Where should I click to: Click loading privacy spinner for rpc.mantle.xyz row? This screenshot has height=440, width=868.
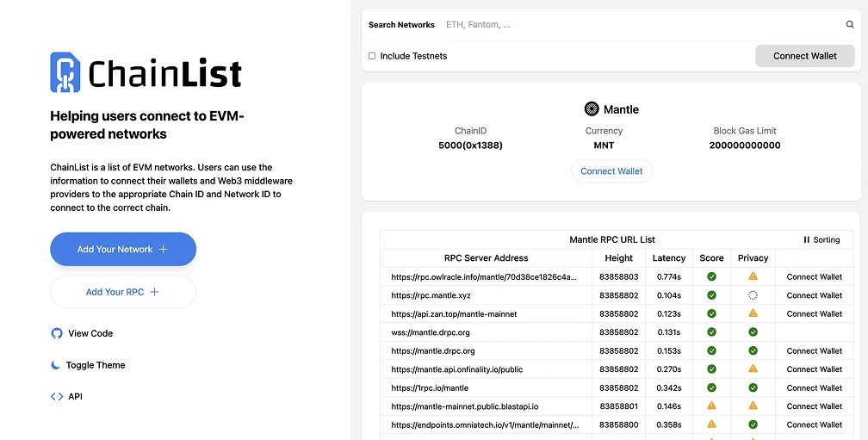tap(753, 295)
